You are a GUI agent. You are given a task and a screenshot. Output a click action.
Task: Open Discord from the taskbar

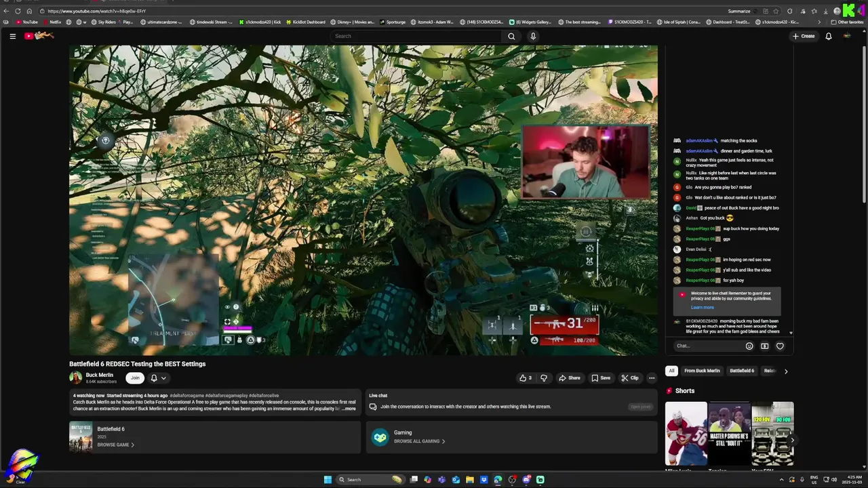click(526, 479)
